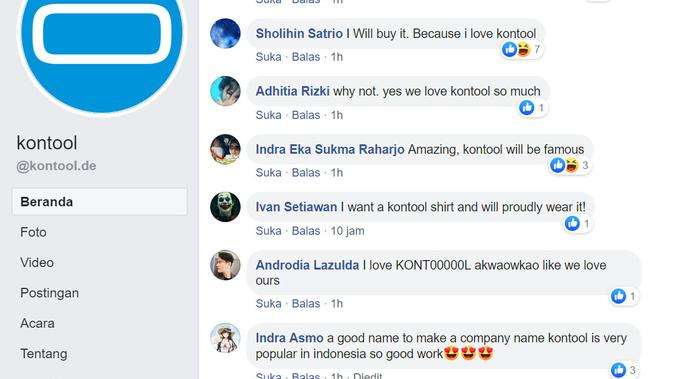Click Adhitia Rizki's profile avatar
The height and width of the screenshot is (379, 673).
(225, 91)
